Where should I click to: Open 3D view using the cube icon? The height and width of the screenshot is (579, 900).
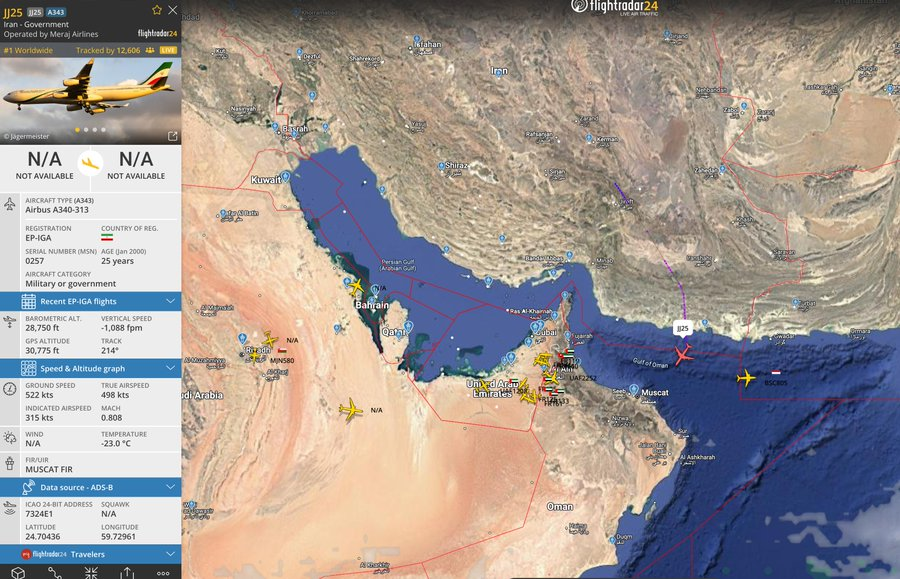pos(18,573)
